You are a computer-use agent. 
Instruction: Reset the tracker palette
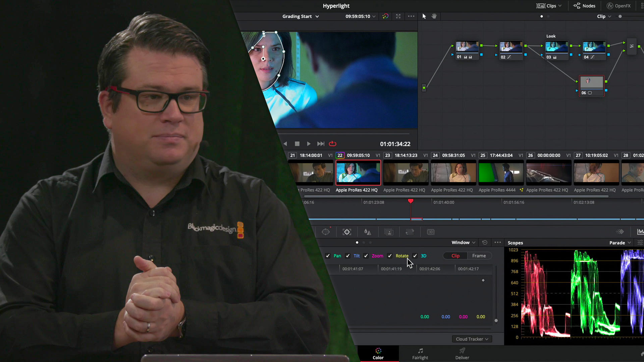tap(485, 242)
